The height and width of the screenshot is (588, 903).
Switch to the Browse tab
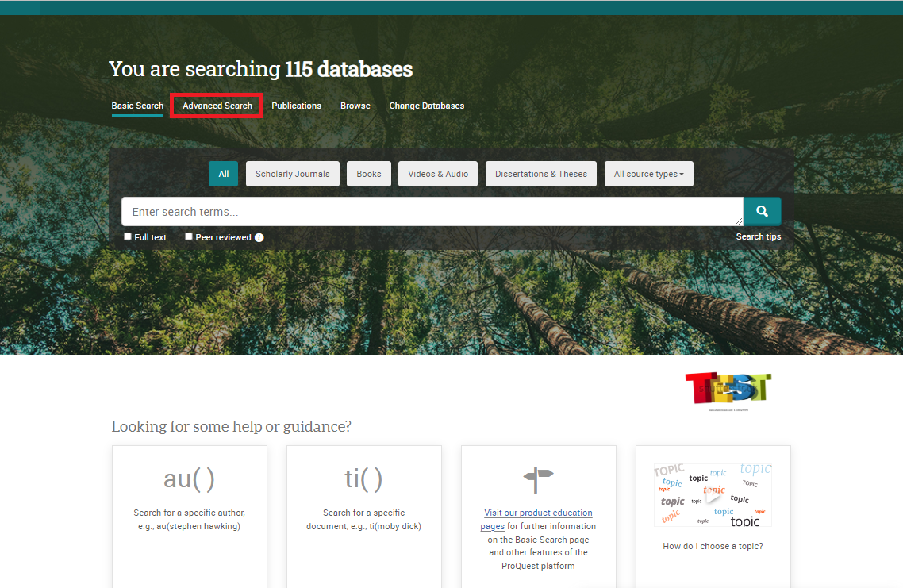coord(355,105)
